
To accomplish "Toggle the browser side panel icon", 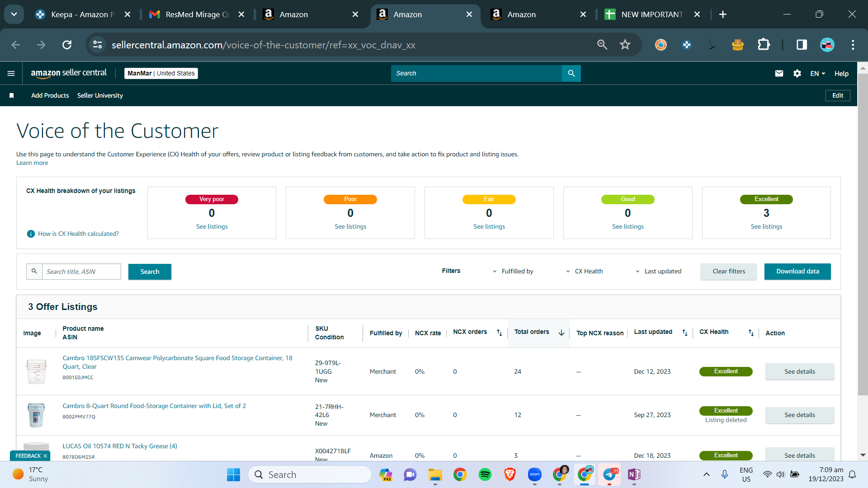I will point(802,45).
